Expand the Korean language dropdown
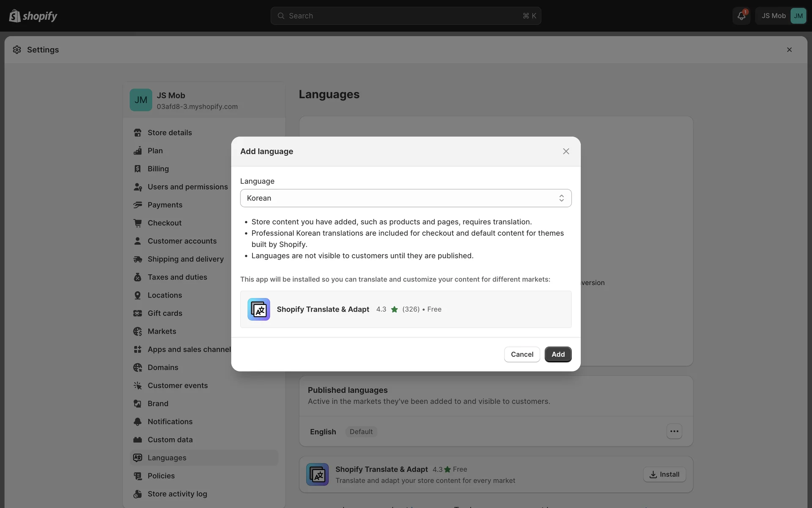Screen dimensions: 812x508 coord(406,198)
